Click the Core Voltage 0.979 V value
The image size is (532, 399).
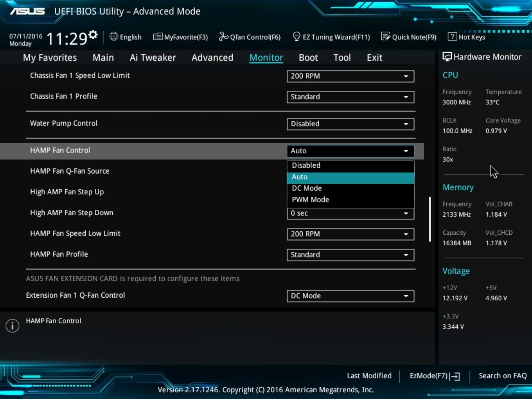click(x=496, y=131)
